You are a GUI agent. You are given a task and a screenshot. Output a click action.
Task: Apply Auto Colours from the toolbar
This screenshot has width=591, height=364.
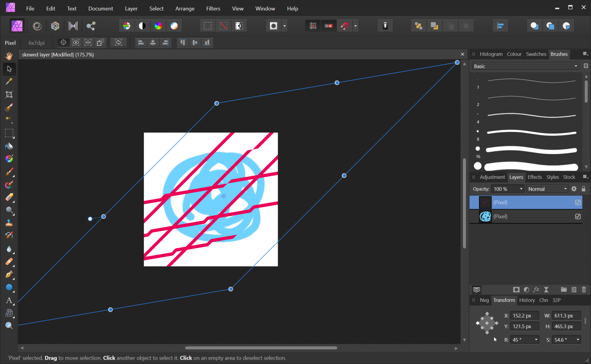coord(158,26)
